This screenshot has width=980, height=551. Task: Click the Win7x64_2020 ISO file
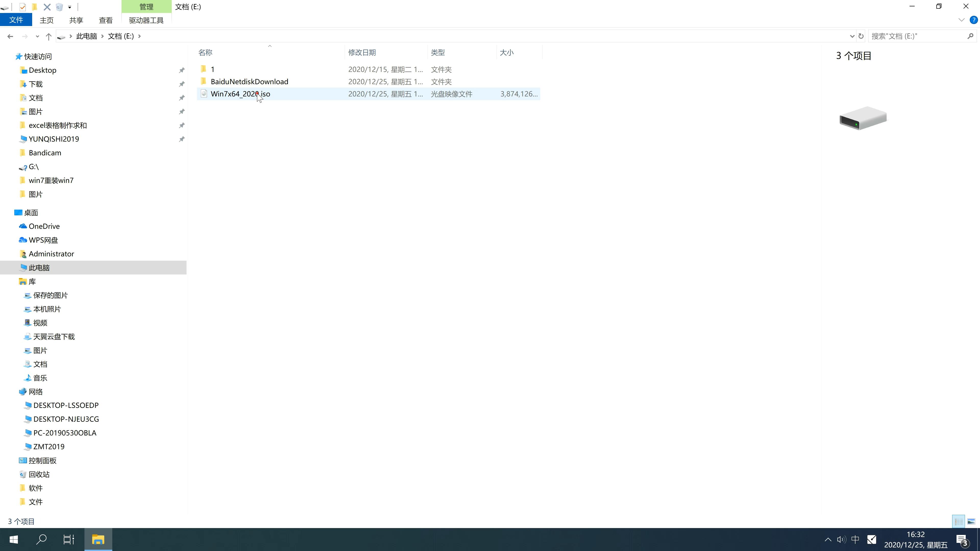pyautogui.click(x=240, y=94)
